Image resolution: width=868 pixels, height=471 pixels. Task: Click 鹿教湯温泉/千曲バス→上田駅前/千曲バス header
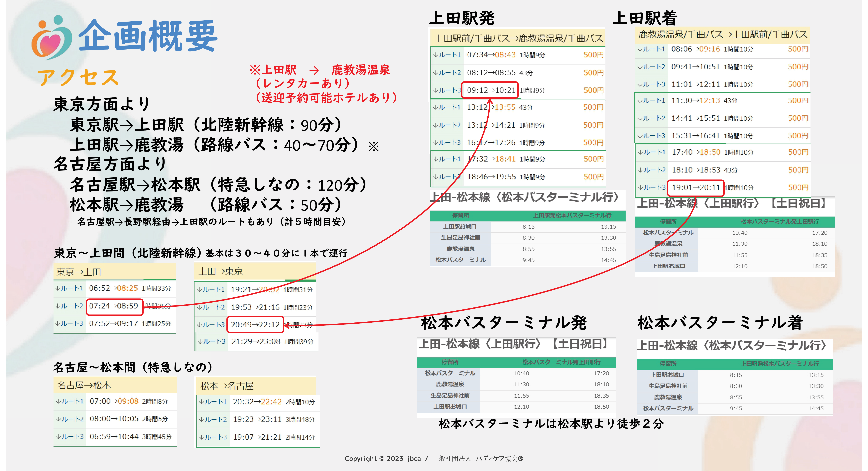click(723, 34)
